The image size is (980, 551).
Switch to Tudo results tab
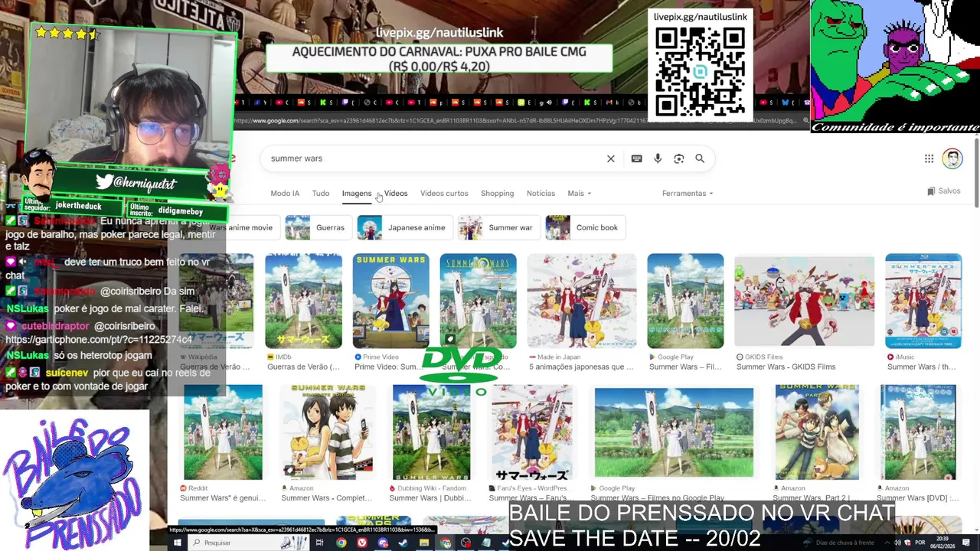click(x=321, y=194)
